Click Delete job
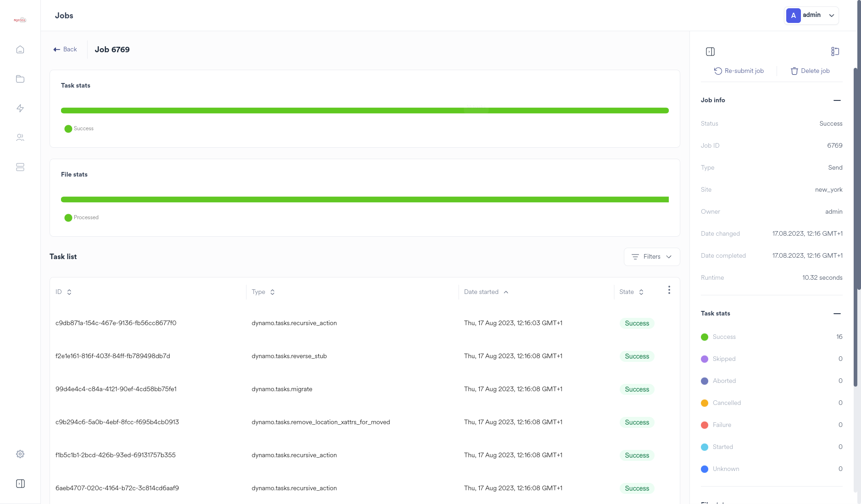The height and width of the screenshot is (504, 861). pos(810,71)
